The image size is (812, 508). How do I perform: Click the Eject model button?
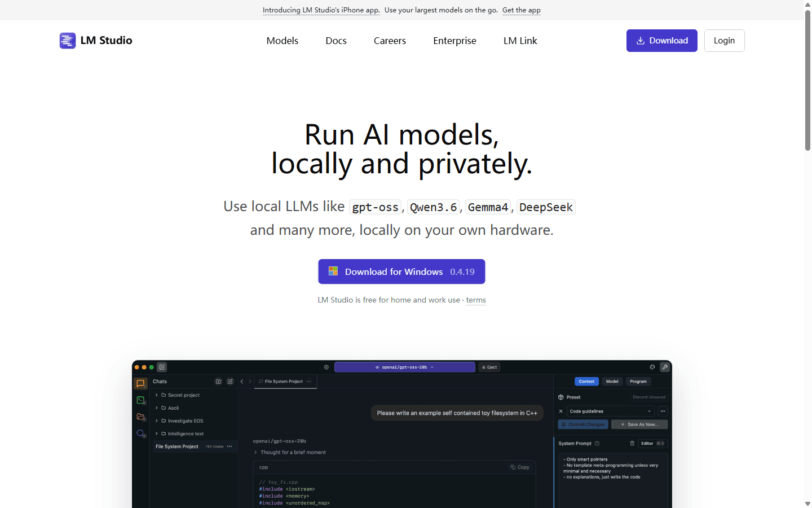489,367
